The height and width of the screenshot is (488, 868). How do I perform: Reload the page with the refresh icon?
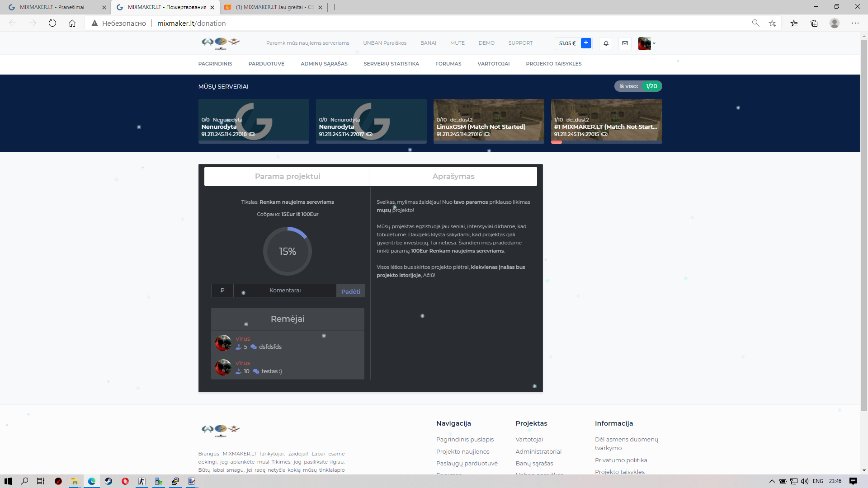coord(52,23)
